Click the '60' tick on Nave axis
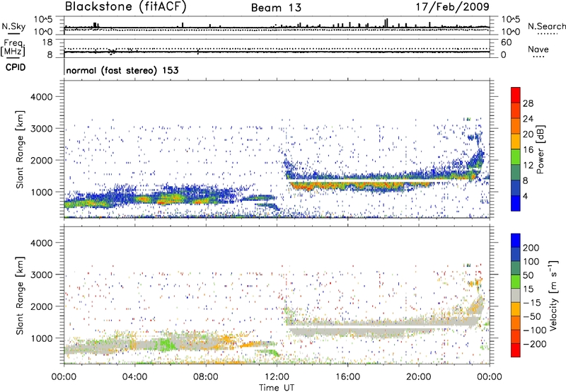Viewport: 566px width, 392px height. 507,42
